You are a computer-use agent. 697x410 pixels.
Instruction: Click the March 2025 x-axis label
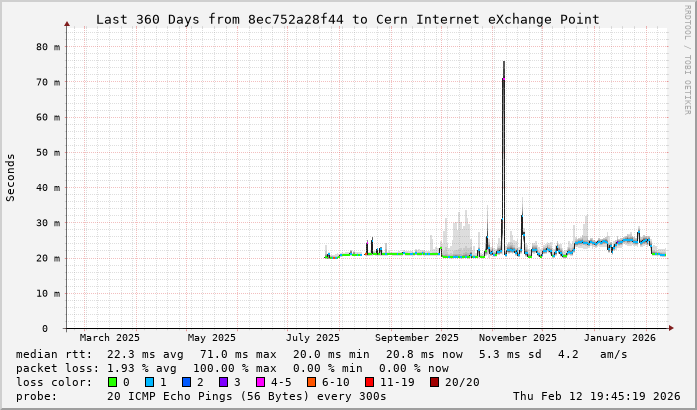tap(110, 338)
